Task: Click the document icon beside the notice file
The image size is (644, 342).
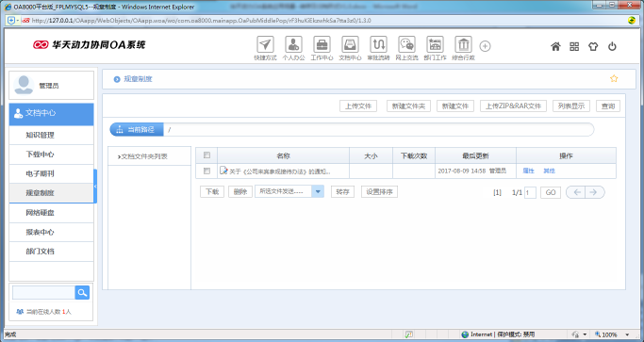Action: coord(223,171)
